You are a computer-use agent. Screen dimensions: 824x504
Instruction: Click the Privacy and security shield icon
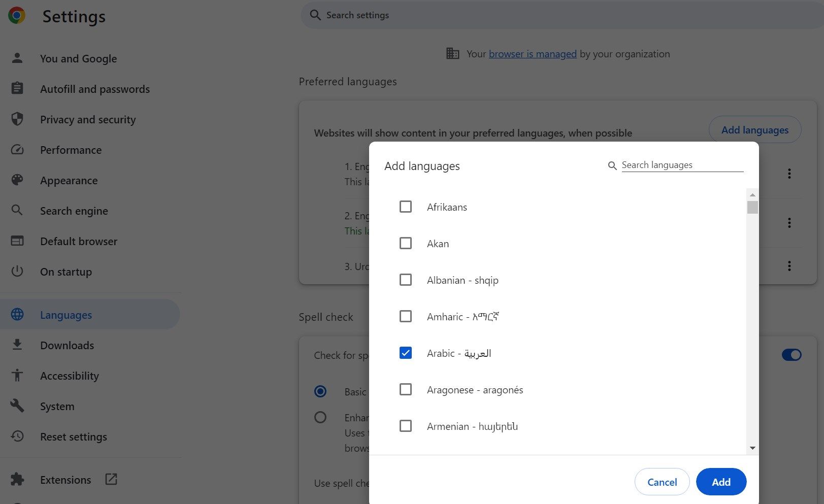[17, 119]
